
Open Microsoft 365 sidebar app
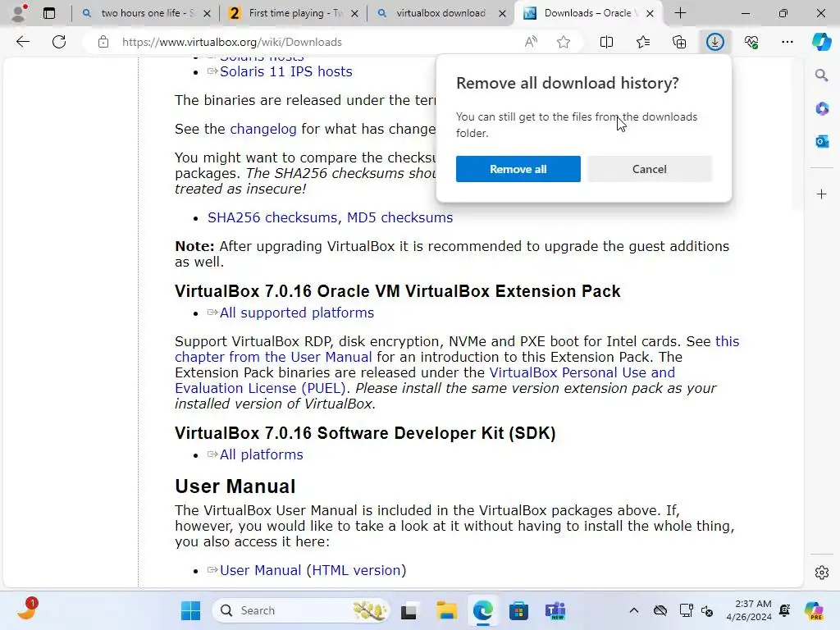point(822,109)
